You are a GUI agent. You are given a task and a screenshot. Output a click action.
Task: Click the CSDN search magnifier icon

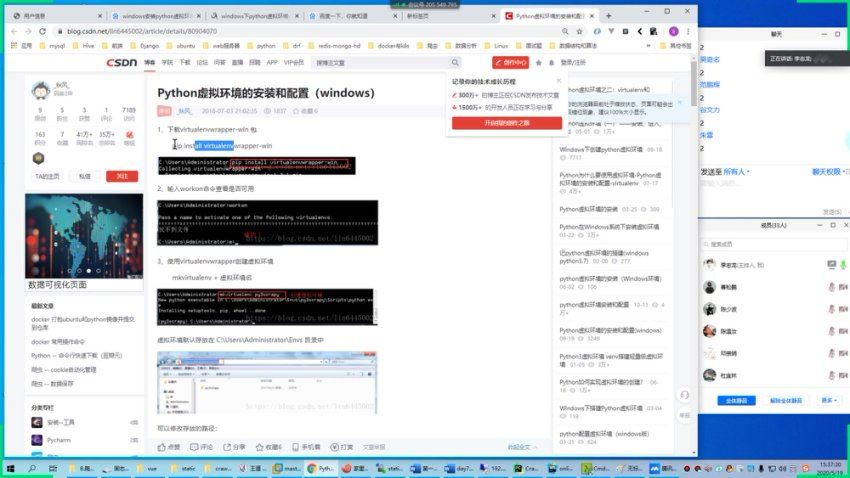pyautogui.click(x=455, y=63)
